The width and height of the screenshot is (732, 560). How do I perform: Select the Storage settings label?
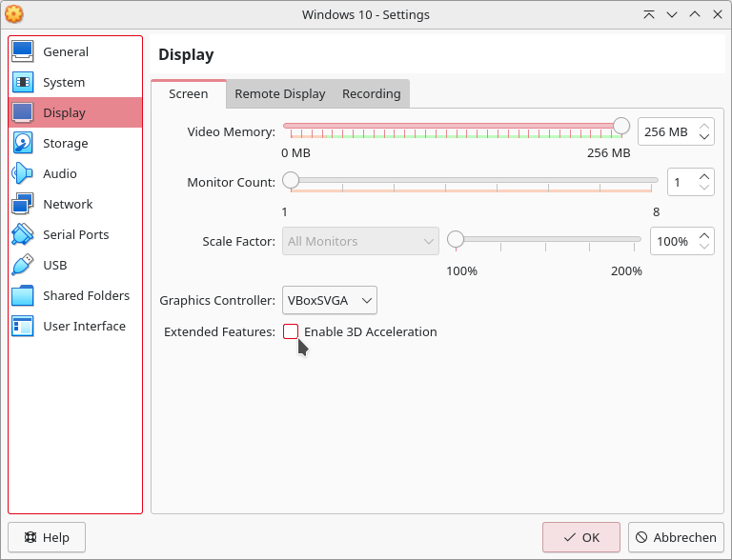pyautogui.click(x=66, y=143)
